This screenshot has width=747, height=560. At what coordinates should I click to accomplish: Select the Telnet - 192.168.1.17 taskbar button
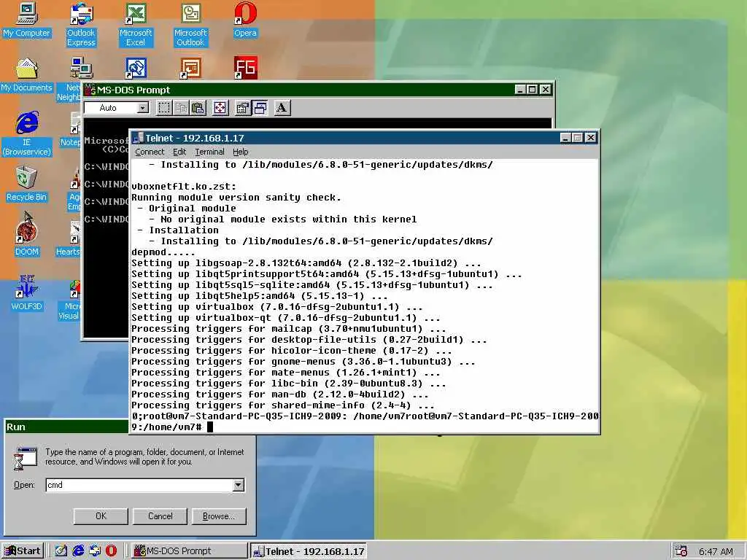point(309,551)
